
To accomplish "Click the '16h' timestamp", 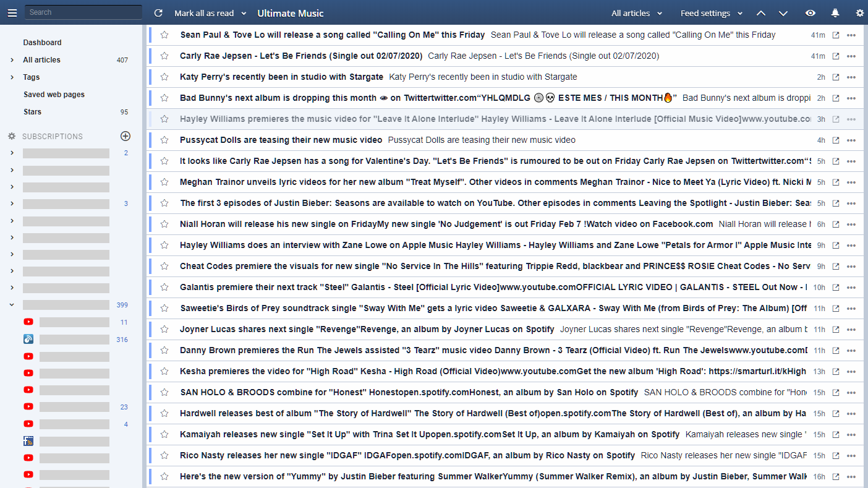I will tap(819, 476).
